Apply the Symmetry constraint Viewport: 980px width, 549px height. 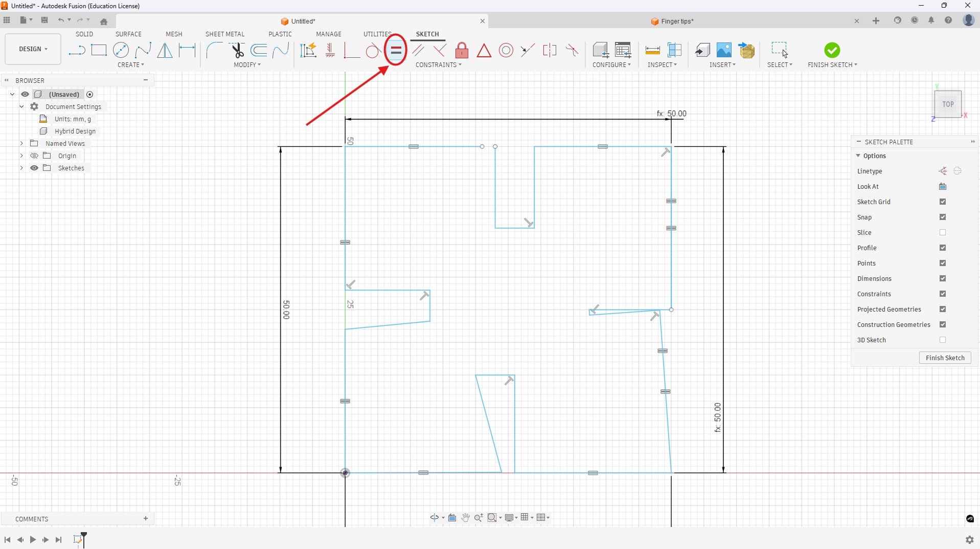coord(550,50)
